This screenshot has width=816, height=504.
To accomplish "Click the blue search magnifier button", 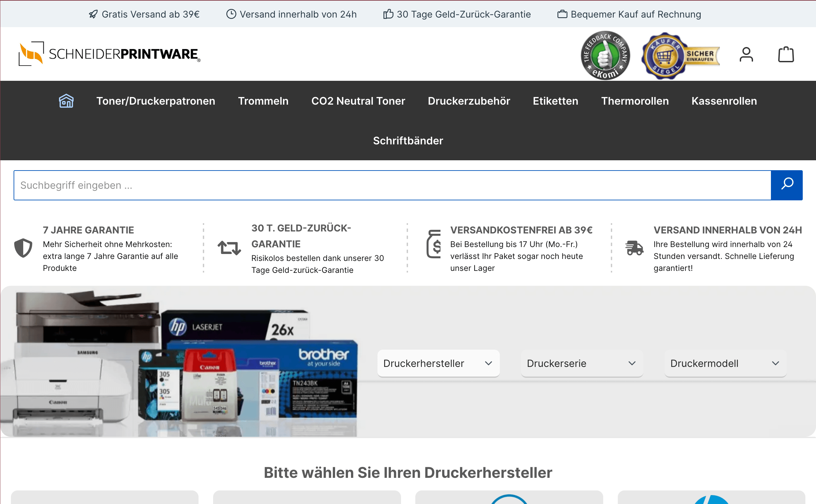I will click(786, 185).
